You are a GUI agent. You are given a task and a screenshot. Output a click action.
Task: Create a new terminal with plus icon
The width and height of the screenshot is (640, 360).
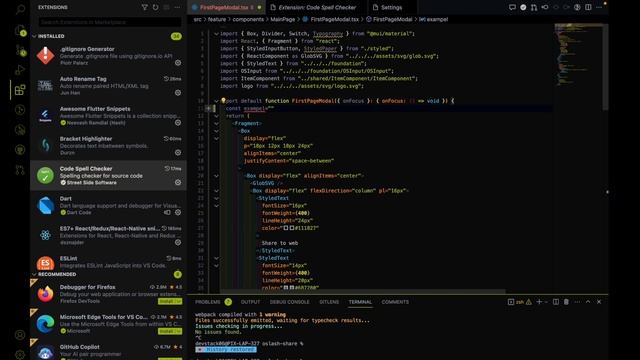[x=539, y=302]
